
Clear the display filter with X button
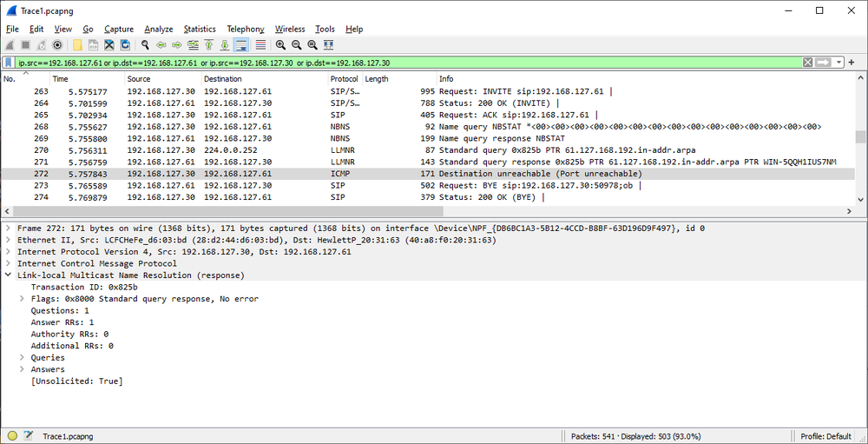[x=808, y=63]
